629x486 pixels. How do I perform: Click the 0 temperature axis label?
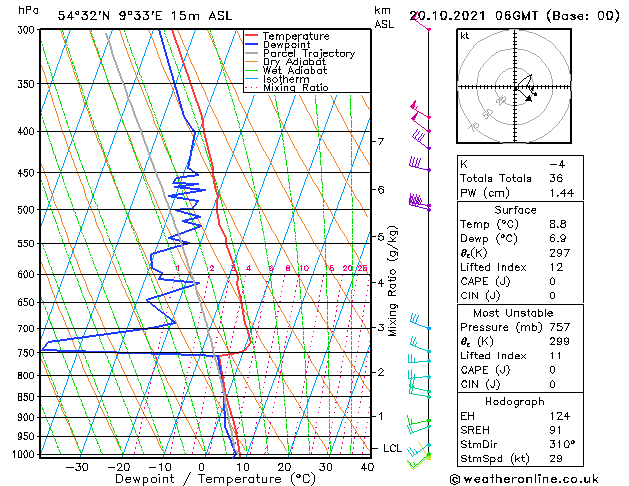coord(202,468)
